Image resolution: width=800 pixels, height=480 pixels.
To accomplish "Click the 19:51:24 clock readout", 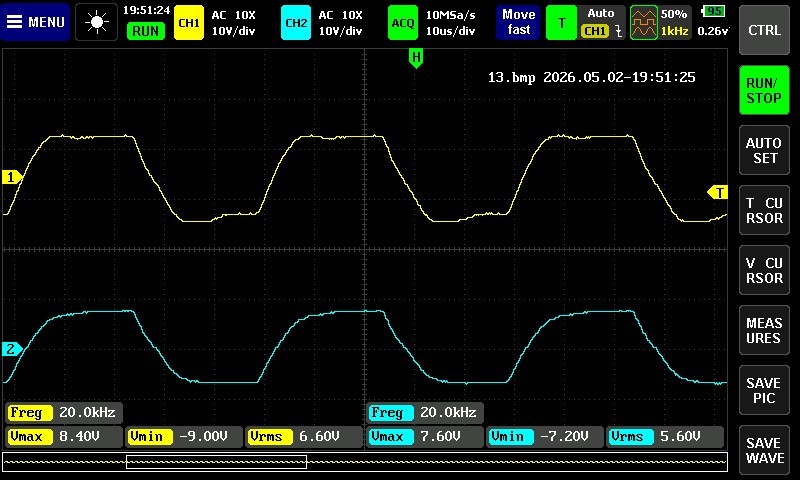I will [x=146, y=10].
